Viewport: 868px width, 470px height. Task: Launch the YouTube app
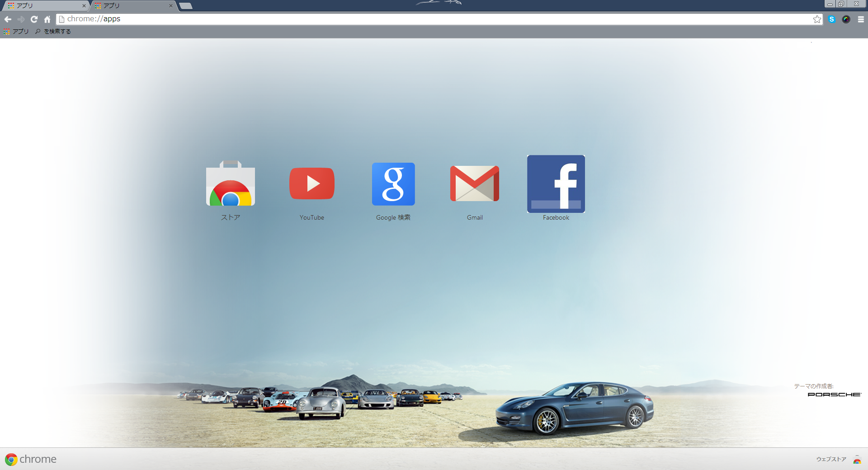tap(312, 183)
